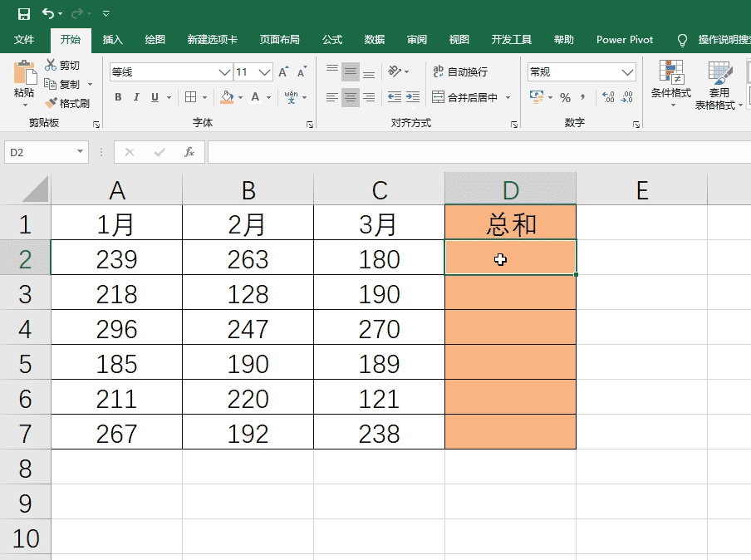Switch to the 页面布局 tab
Screen dimensions: 751x560
coord(280,40)
